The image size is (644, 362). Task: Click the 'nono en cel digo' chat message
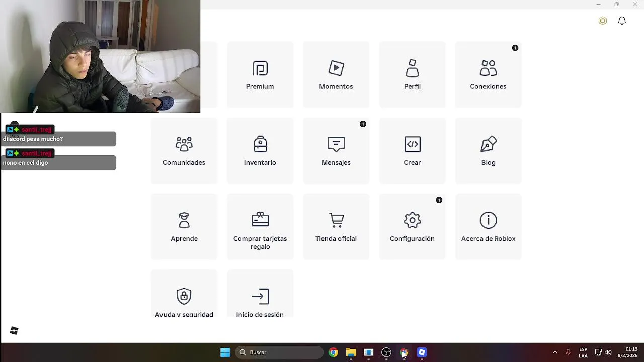pos(58,162)
